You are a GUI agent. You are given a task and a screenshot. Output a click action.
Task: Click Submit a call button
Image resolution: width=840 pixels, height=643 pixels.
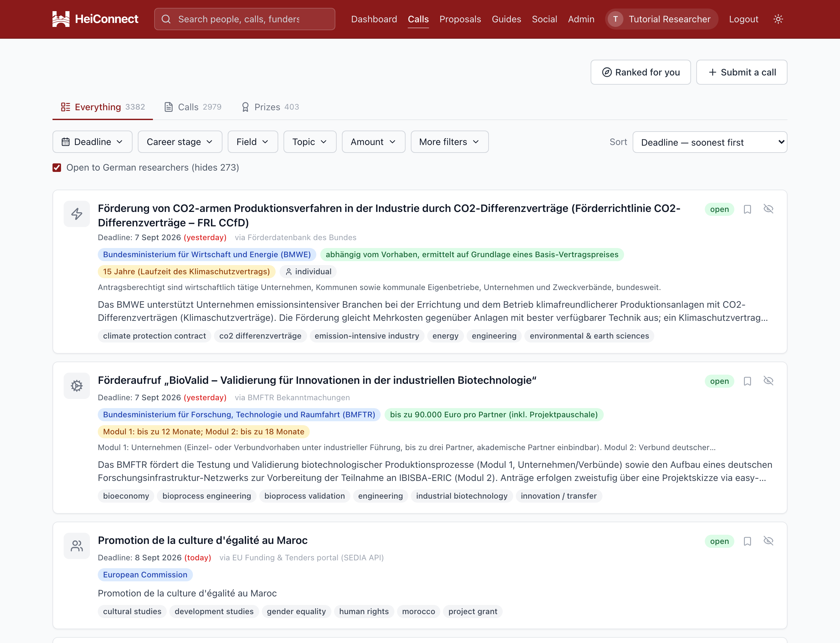(x=742, y=72)
